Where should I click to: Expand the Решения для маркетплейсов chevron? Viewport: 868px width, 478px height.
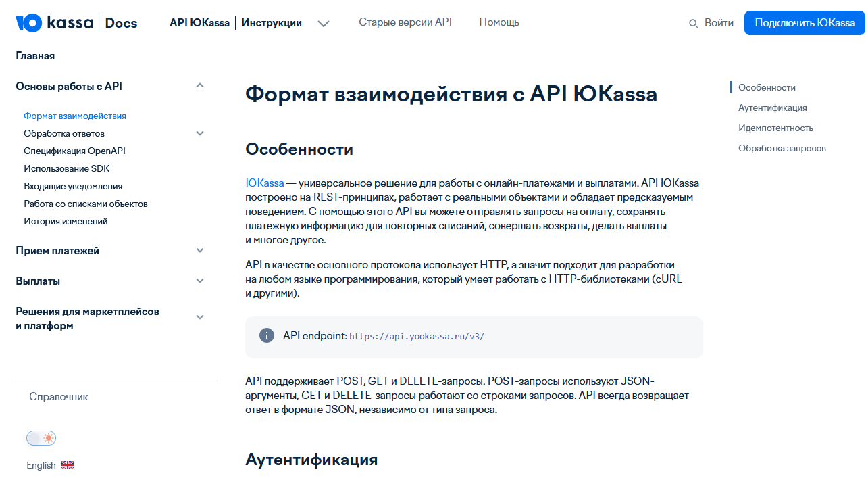pyautogui.click(x=200, y=317)
